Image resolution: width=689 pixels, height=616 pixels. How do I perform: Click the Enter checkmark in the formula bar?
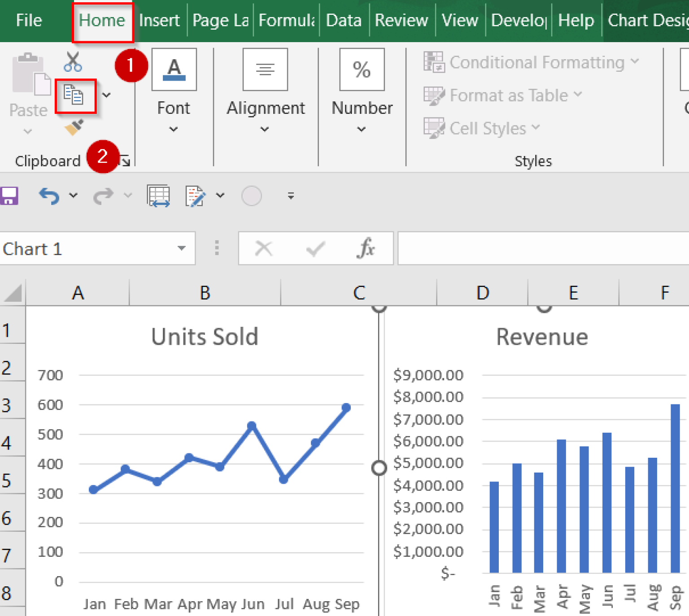click(315, 248)
